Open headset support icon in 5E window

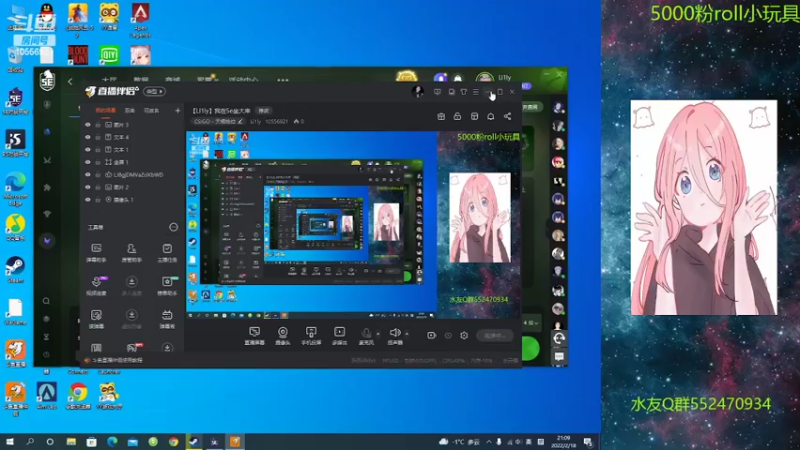559,338
